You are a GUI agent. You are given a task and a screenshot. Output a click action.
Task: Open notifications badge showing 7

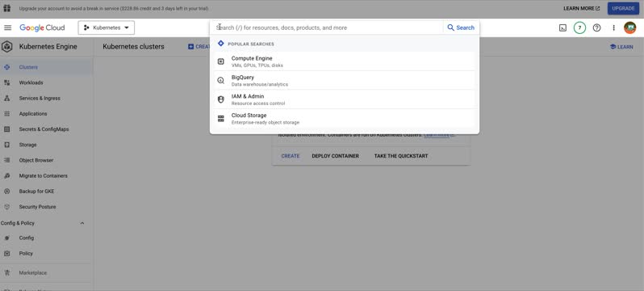[x=579, y=28]
